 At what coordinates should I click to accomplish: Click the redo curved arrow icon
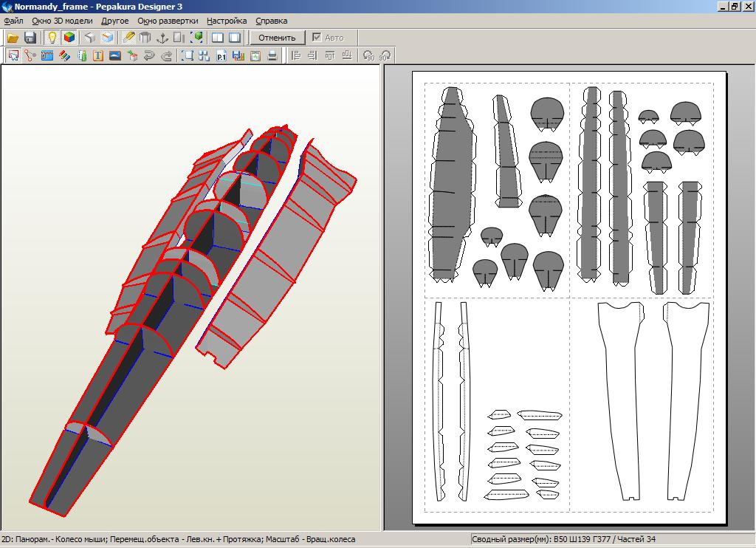166,55
